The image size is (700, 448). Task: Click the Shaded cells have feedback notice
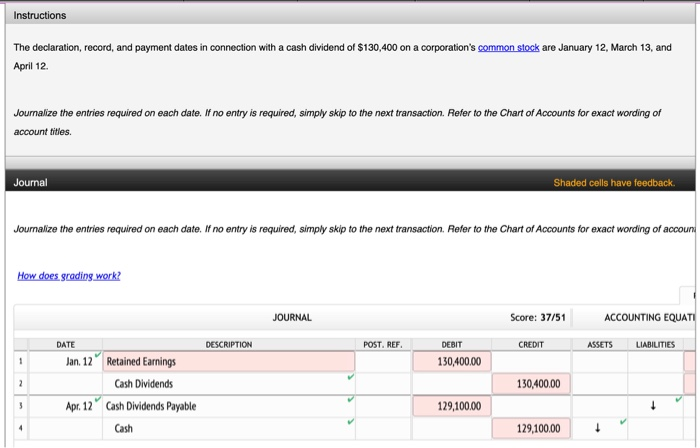614,183
